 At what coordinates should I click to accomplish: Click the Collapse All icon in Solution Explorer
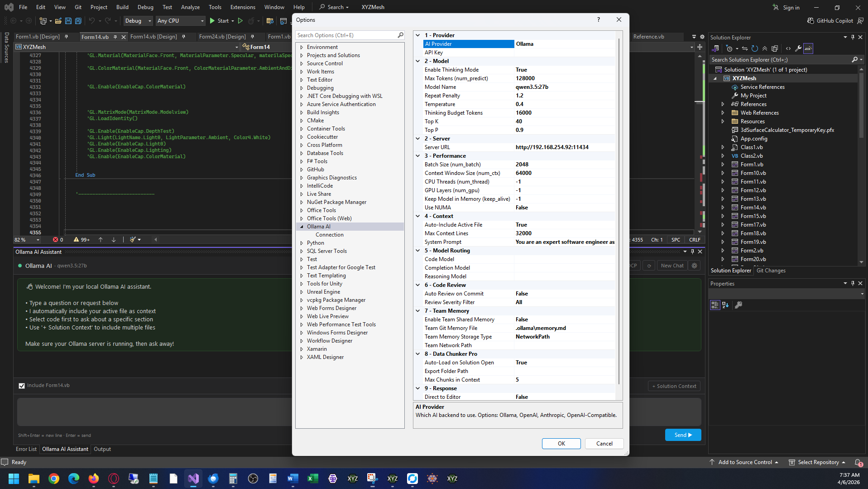[x=765, y=48]
